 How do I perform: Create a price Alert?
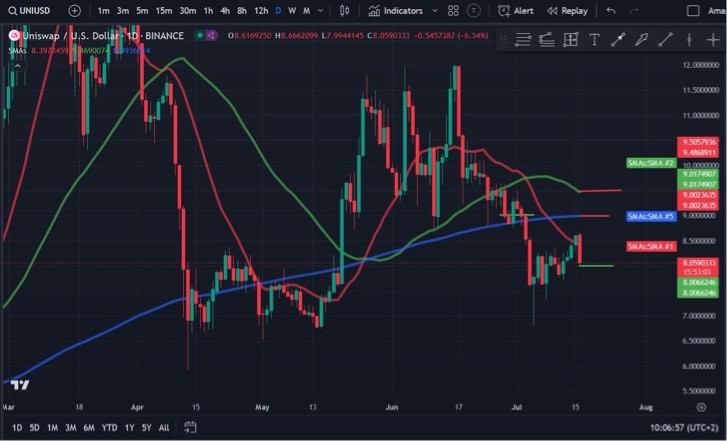coord(516,11)
